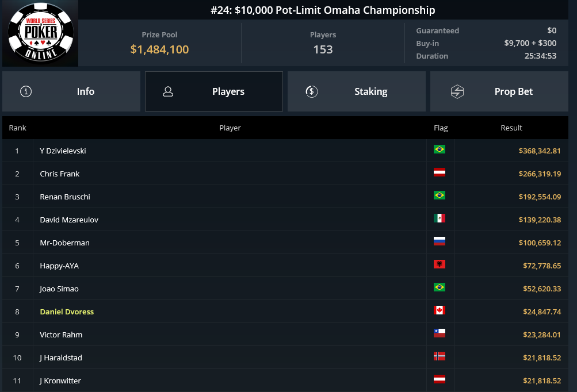The width and height of the screenshot is (577, 392).
Task: Click the Norway flag next to J Haraldstad
Action: tap(440, 356)
